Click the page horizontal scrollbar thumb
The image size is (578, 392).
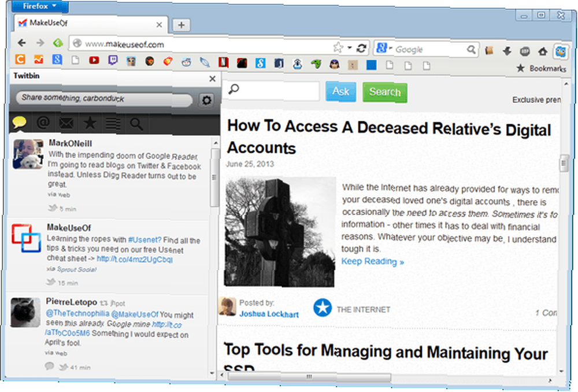pos(309,376)
